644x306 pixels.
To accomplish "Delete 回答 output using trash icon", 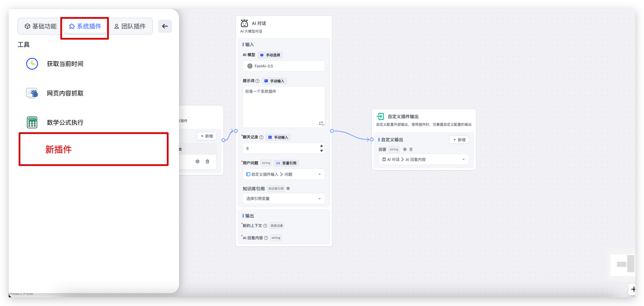I will click(411, 149).
